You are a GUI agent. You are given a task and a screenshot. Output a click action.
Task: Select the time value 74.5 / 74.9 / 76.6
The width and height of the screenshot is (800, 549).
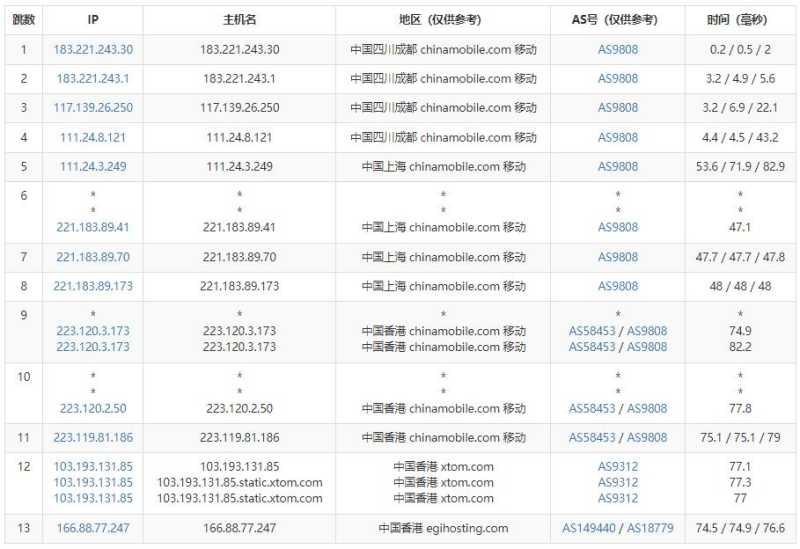point(740,528)
